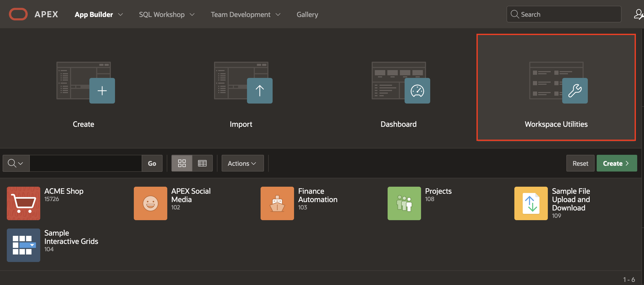Open the ACME Shop application name
This screenshot has height=285, width=644.
tap(64, 191)
